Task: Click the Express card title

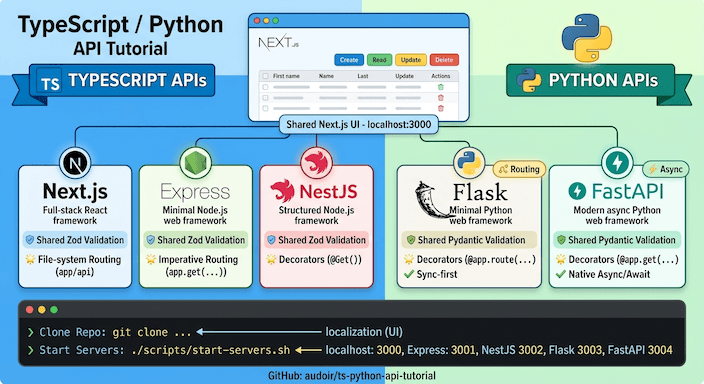Action: 195,192
